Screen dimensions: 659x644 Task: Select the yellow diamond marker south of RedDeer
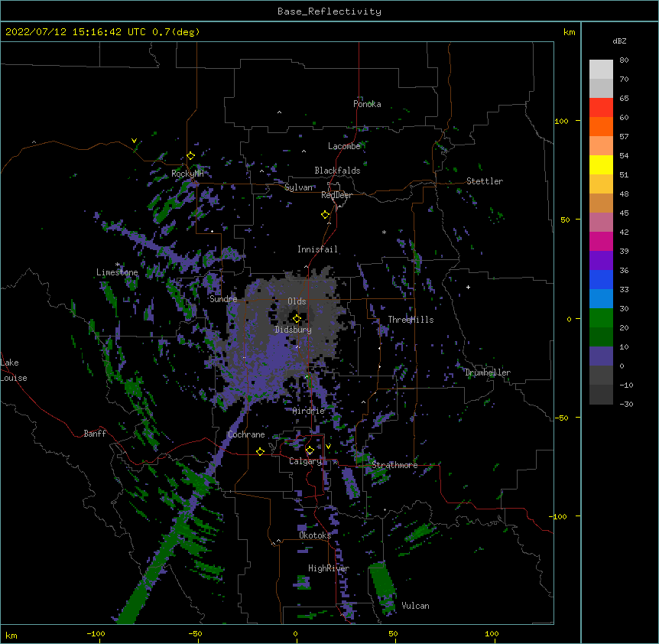325,215
